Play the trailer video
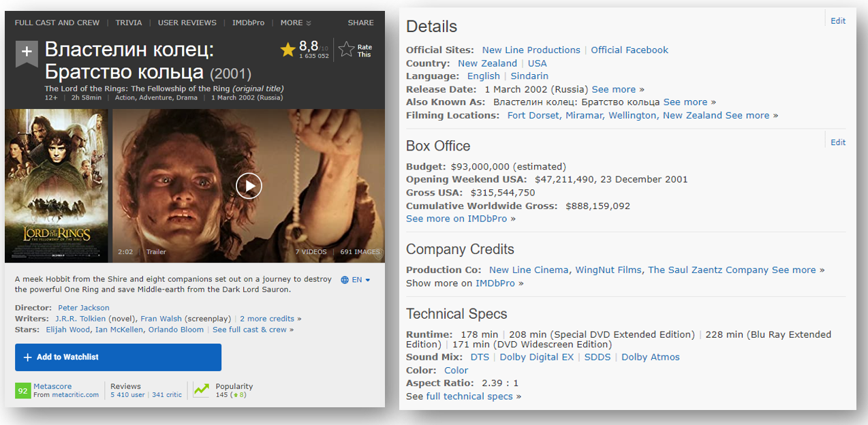Screen dimensions: 868x425 point(249,185)
